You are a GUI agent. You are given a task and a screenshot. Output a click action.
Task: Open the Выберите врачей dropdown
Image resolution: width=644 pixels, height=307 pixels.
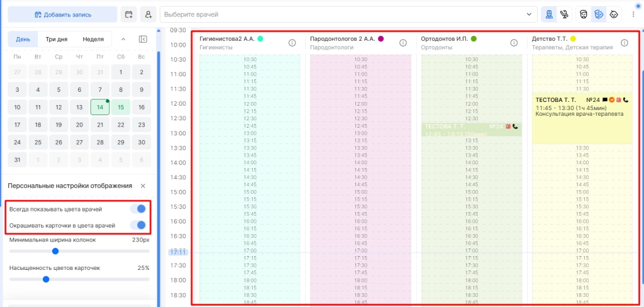(348, 14)
